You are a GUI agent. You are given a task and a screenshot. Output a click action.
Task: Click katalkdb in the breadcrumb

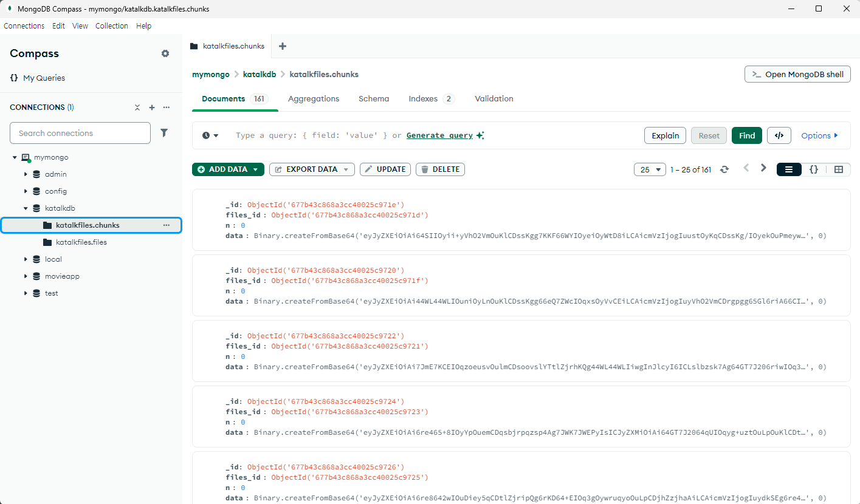pos(260,74)
